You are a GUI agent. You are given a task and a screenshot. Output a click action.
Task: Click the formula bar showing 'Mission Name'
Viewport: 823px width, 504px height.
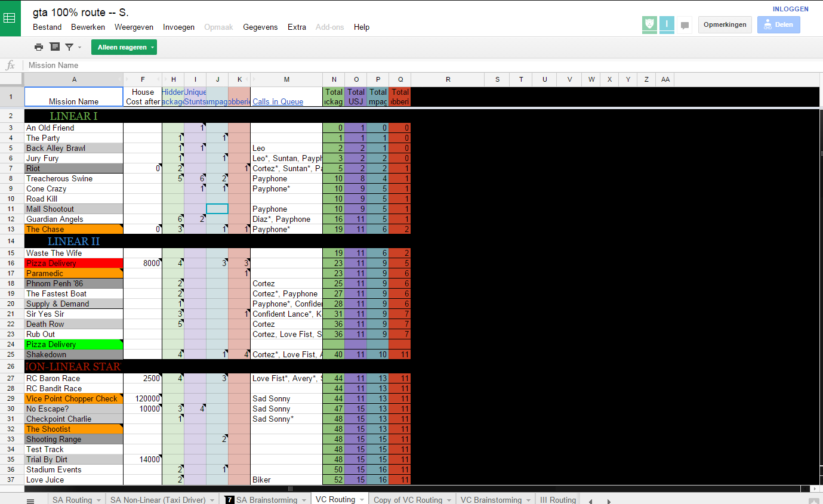click(x=423, y=65)
